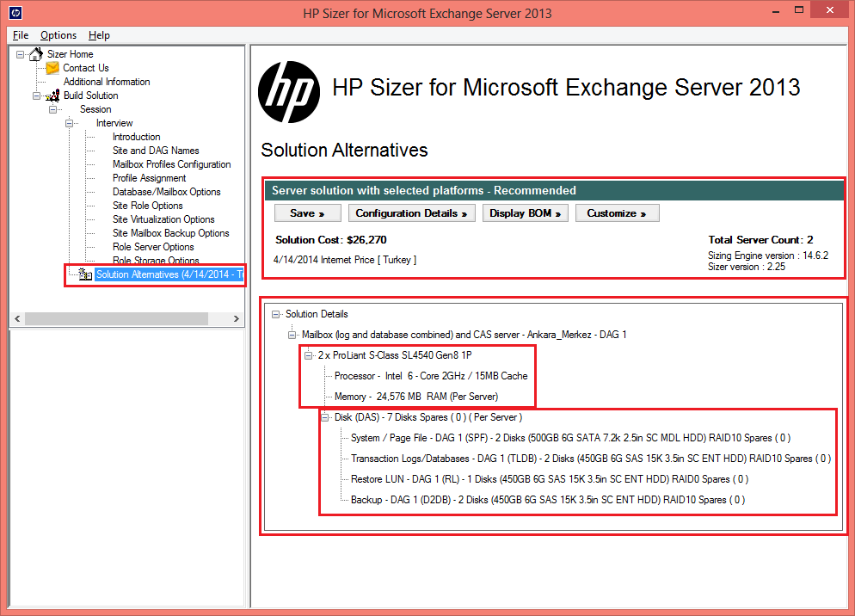
Task: Open the Options menu
Action: click(58, 35)
